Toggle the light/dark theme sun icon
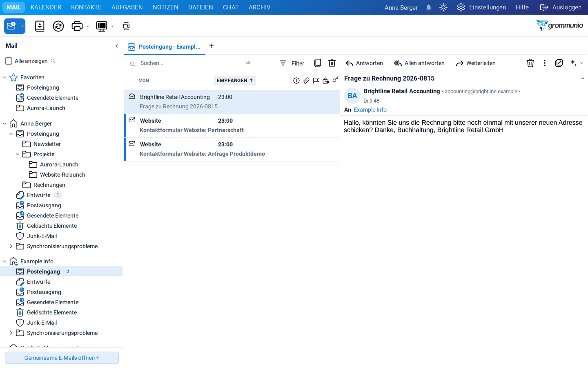This screenshot has width=588, height=368. pos(443,7)
